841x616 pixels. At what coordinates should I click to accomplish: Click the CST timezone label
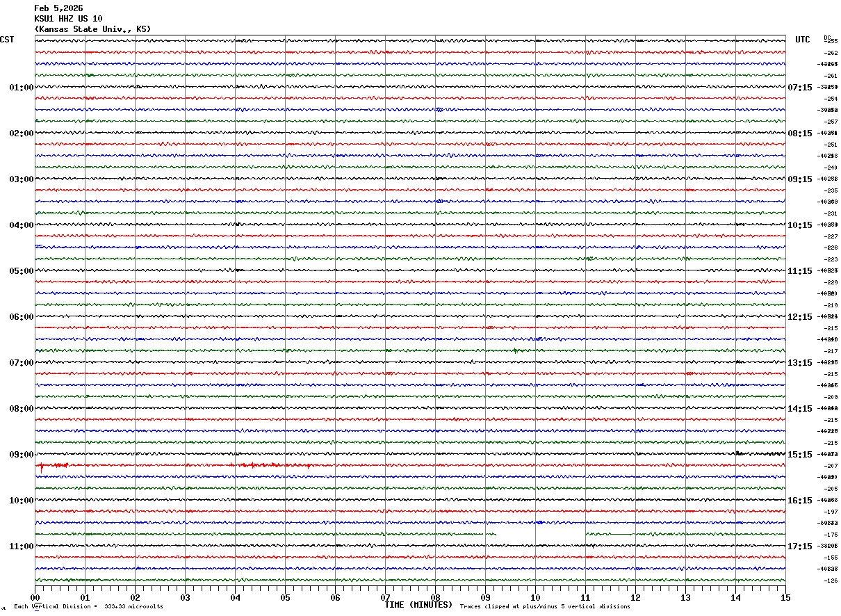pos(7,40)
